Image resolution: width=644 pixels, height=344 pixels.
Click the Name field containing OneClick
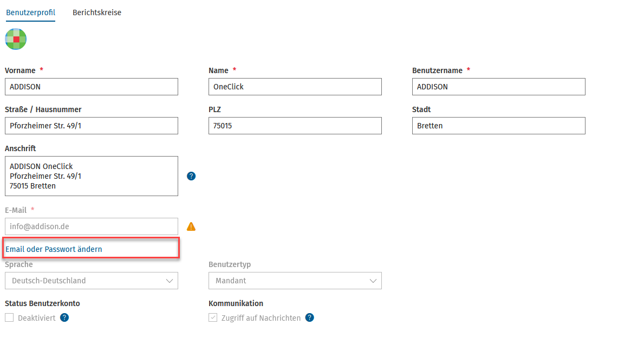pyautogui.click(x=295, y=87)
